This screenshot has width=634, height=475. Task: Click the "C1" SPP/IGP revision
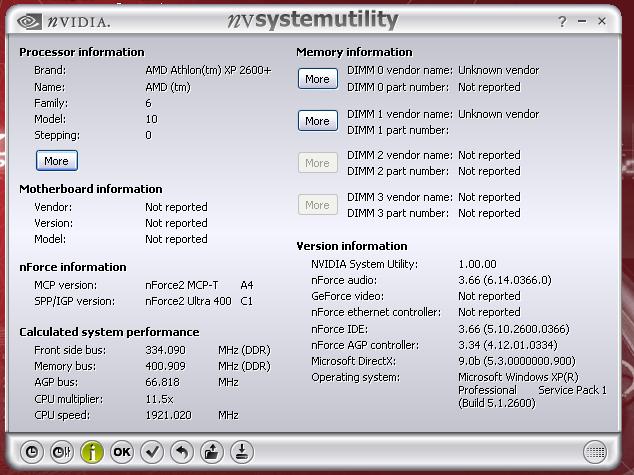click(246, 302)
